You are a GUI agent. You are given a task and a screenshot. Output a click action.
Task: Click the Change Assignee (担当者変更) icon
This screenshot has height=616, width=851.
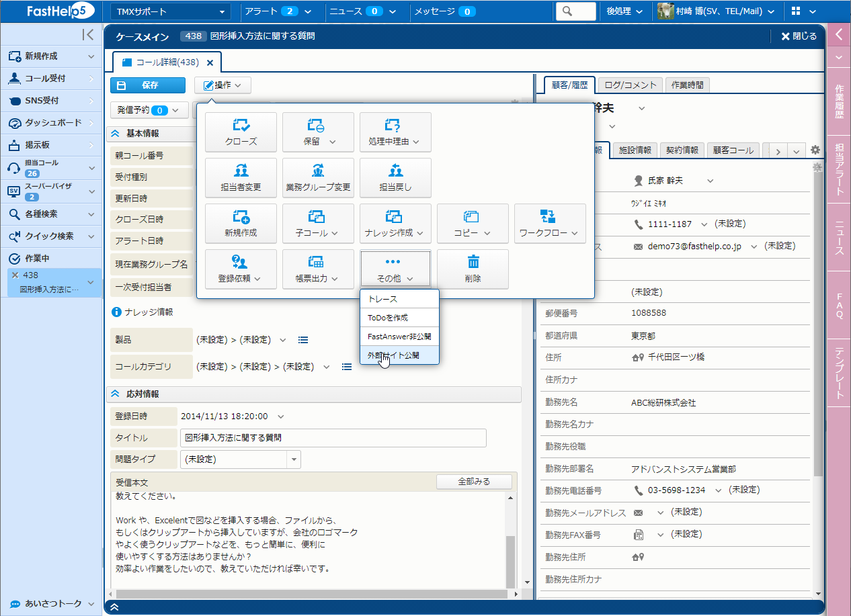point(241,171)
